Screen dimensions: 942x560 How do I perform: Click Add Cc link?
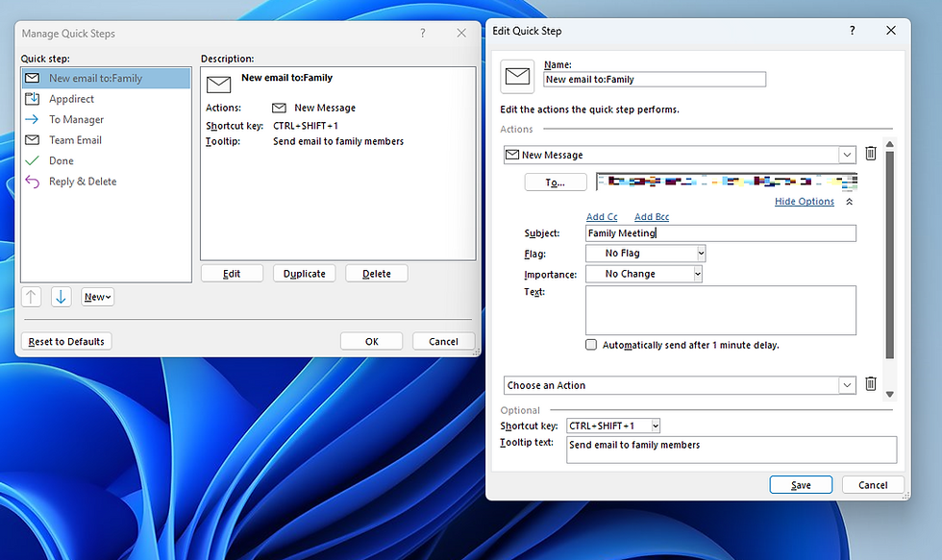pyautogui.click(x=602, y=217)
